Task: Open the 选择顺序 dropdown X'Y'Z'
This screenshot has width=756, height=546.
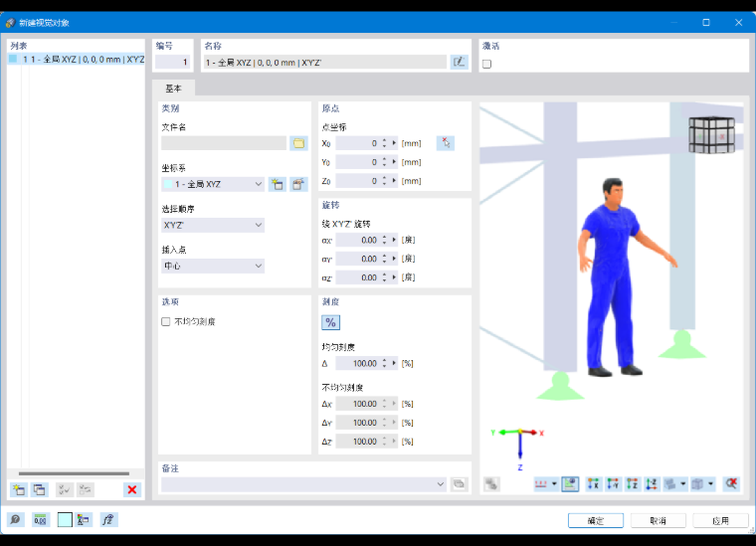Action: 213,225
